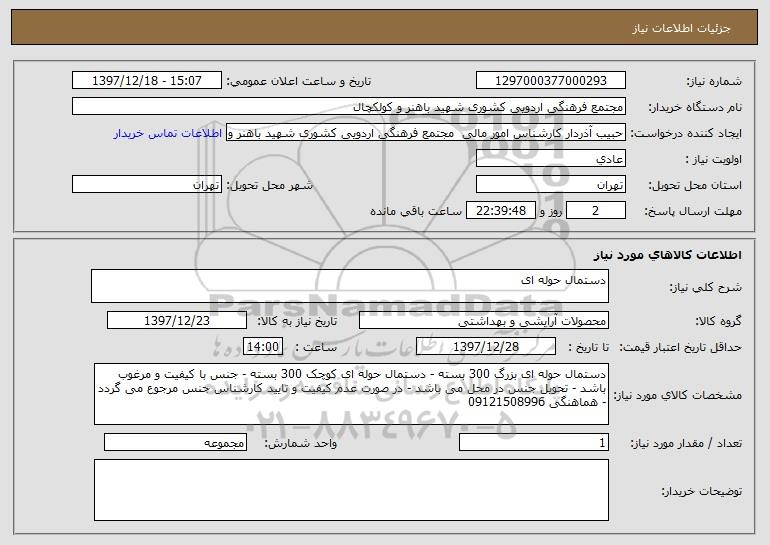Click the label نام دستگاه خریدار
This screenshot has height=545, width=770.
(695, 108)
